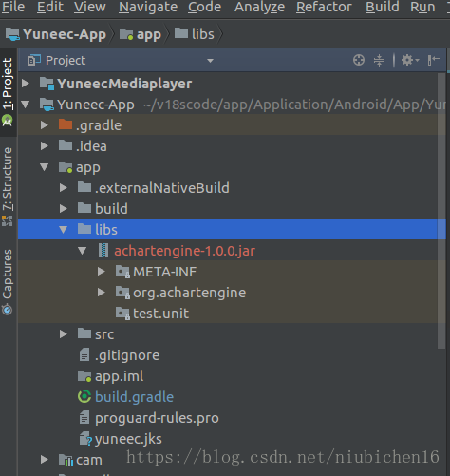The image size is (450, 476).
Task: Expand the org.achartengine package
Action: (102, 293)
